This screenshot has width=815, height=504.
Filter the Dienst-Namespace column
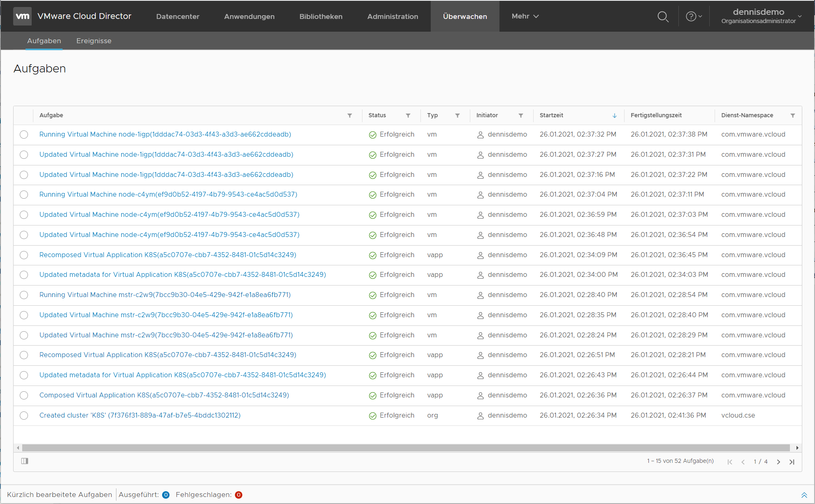(x=793, y=116)
